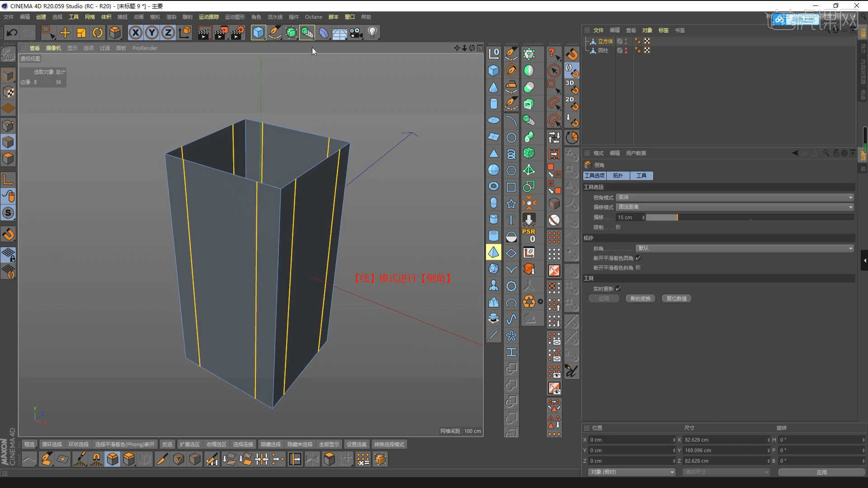
Task: Open Render Settings gear clapperboard icon
Action: (x=238, y=33)
